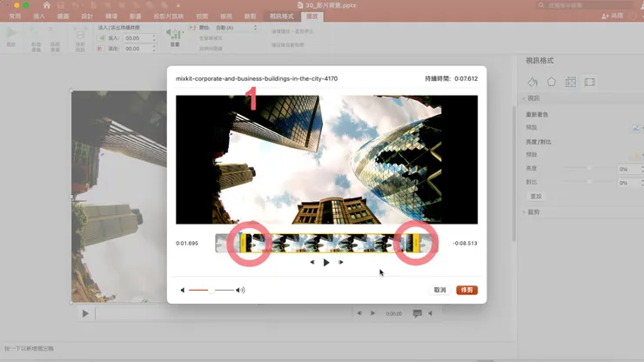
Task: Click the volume icon on slide video bar
Action: tap(430, 313)
